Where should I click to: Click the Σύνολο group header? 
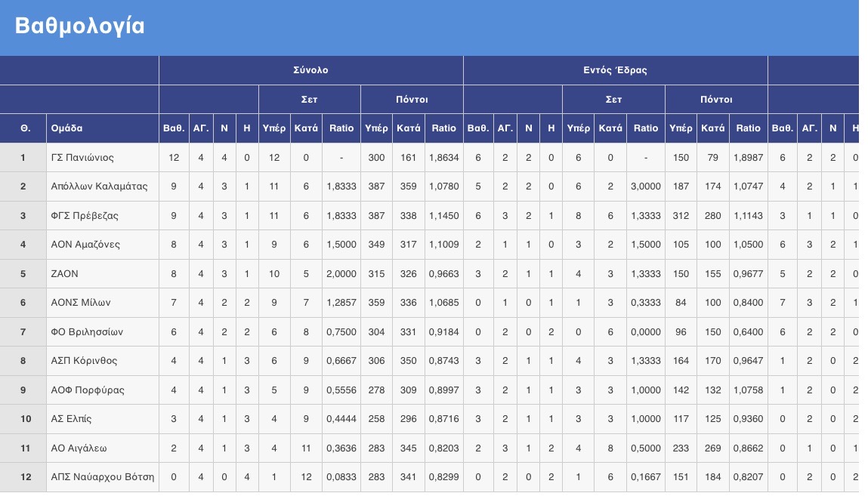310,70
